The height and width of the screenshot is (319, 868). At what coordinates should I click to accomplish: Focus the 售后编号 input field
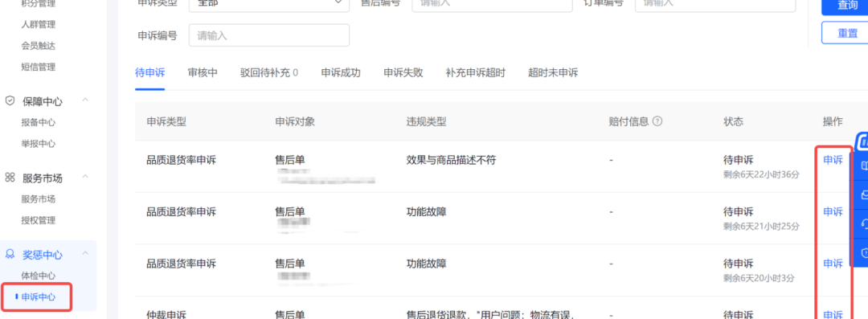(492, 5)
